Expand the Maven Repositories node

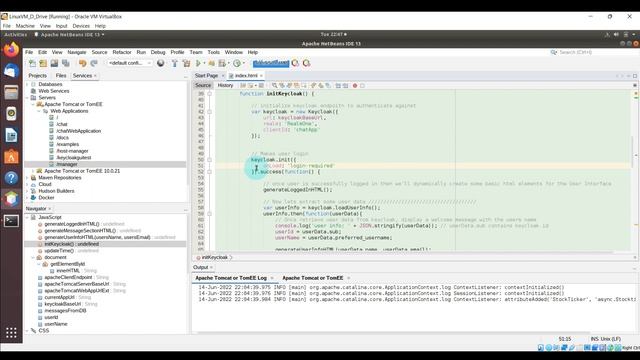28,178
